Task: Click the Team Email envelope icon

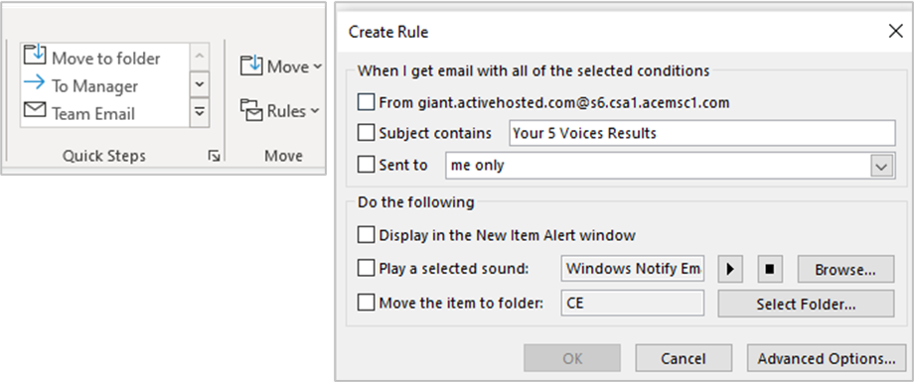Action: pyautogui.click(x=34, y=109)
